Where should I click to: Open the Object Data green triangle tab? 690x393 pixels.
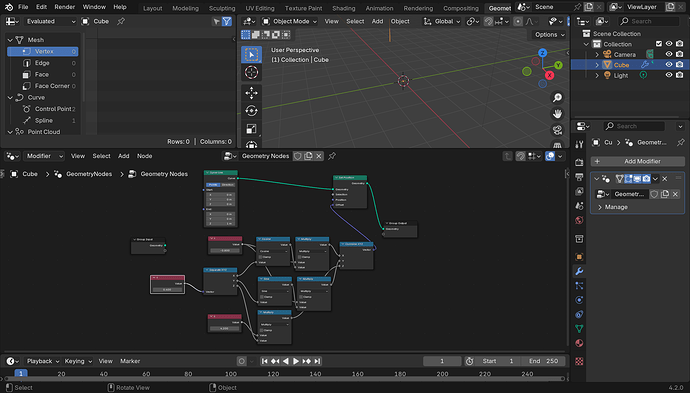579,328
